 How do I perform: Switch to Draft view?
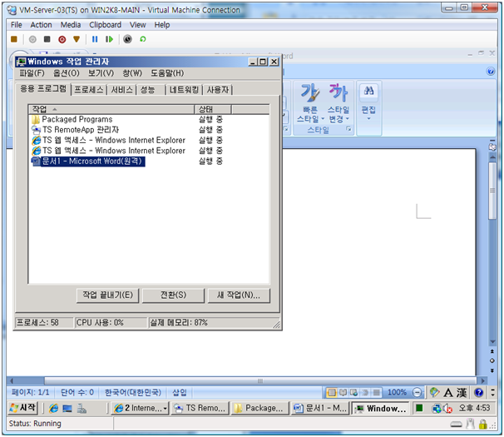pos(376,393)
